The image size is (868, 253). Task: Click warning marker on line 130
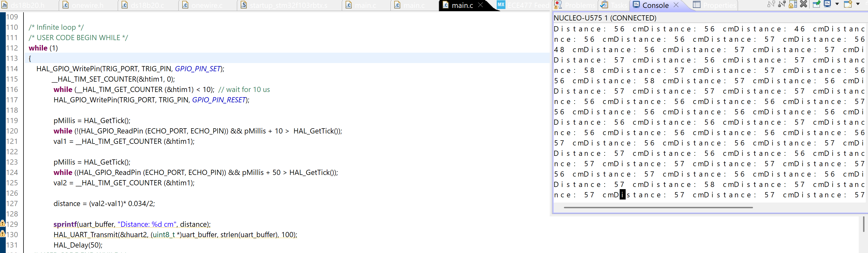click(3, 234)
